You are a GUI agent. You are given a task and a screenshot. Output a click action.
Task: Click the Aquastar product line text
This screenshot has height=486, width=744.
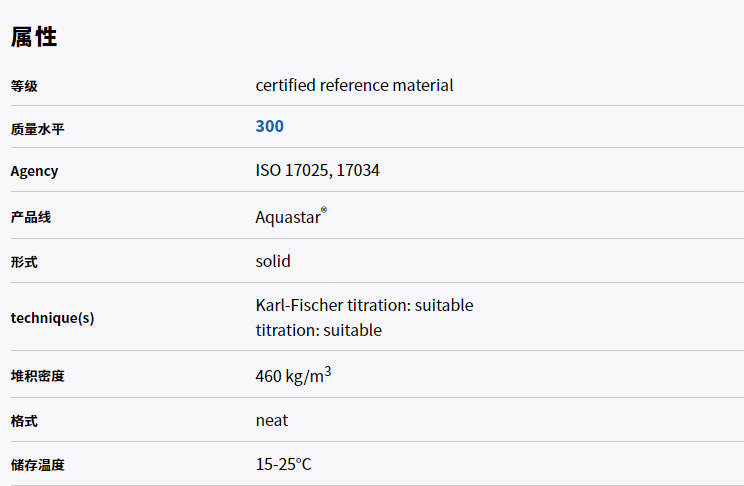(x=289, y=217)
